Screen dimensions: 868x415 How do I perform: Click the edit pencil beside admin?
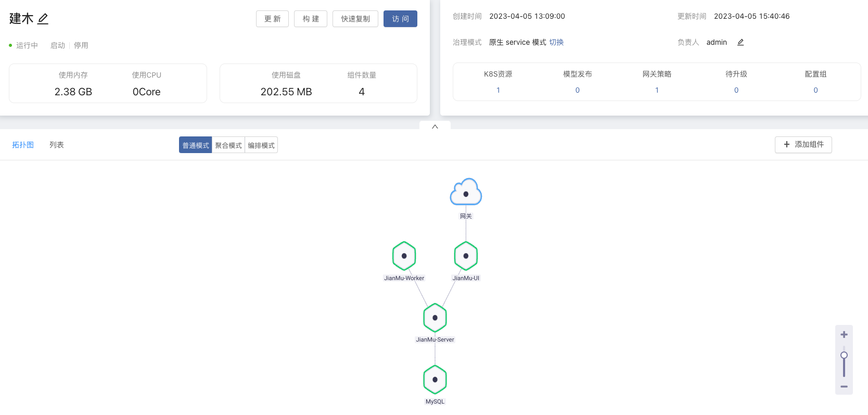pyautogui.click(x=741, y=42)
